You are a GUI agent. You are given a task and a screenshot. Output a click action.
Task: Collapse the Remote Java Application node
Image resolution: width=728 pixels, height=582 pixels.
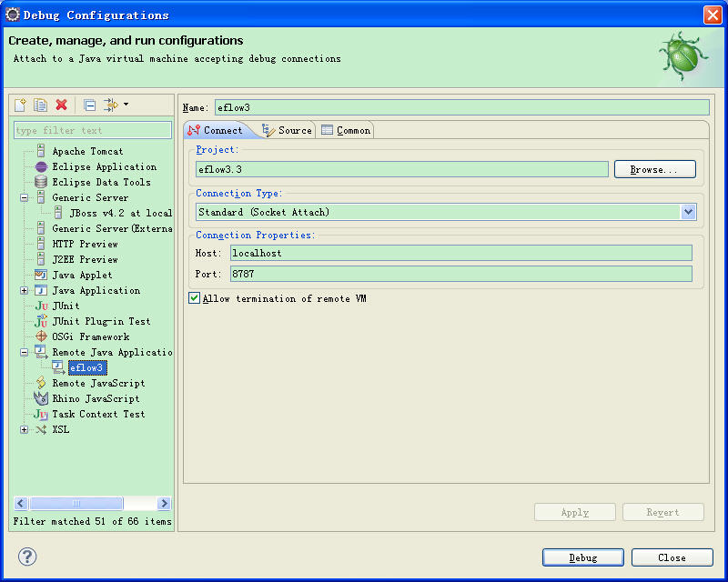point(25,352)
